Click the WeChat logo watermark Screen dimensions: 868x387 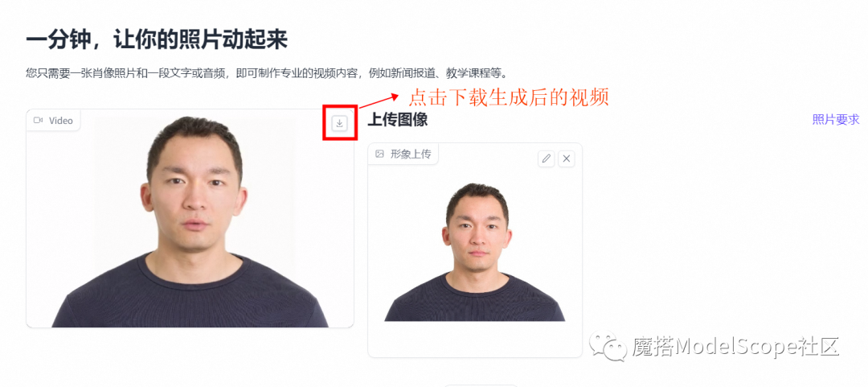(x=608, y=346)
